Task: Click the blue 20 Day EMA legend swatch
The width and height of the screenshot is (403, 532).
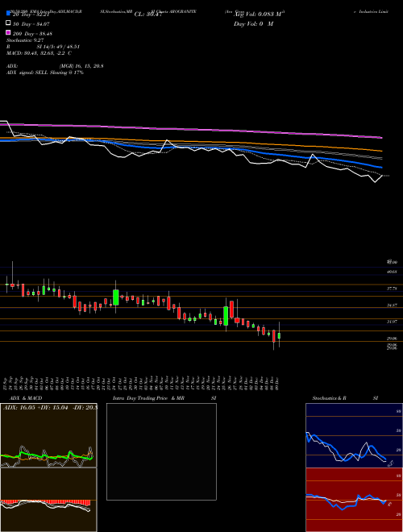Action: point(8,14)
